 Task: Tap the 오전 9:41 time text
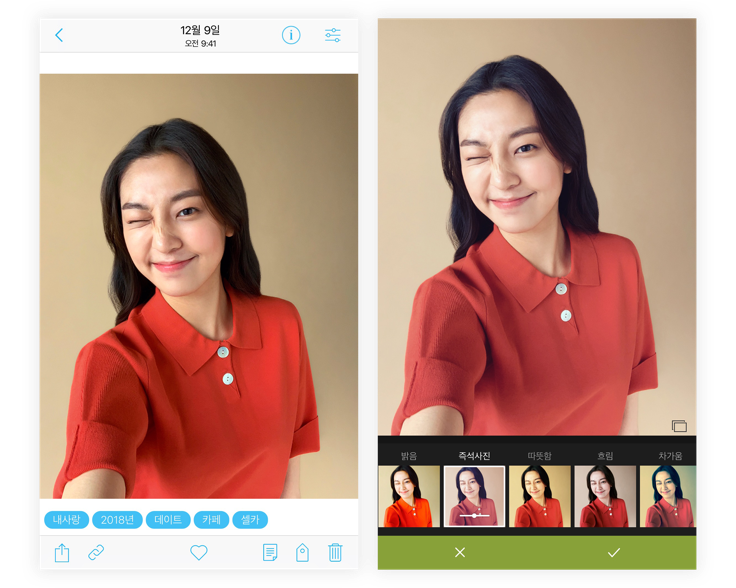200,44
